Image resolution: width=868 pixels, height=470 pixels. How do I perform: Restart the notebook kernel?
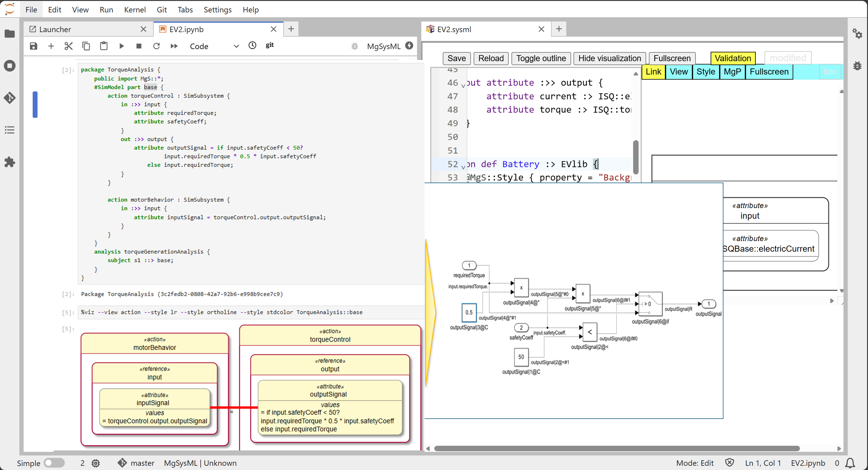(156, 46)
